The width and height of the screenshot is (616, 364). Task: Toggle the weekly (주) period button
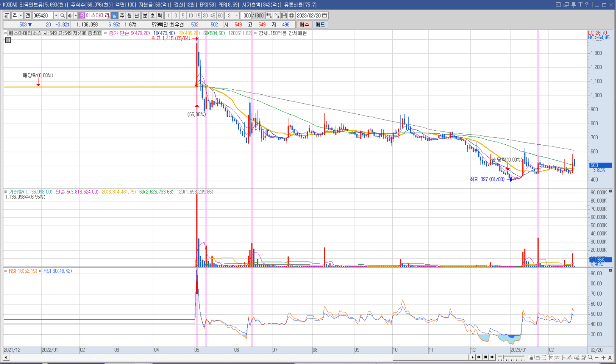pos(122,16)
